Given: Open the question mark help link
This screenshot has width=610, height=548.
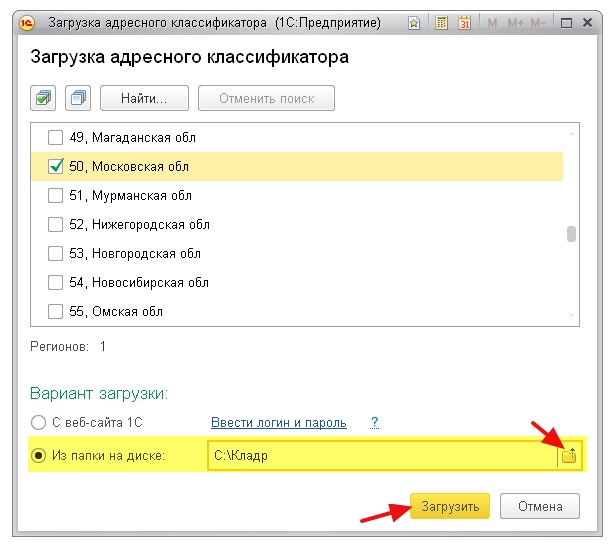Looking at the screenshot, I should click(374, 422).
